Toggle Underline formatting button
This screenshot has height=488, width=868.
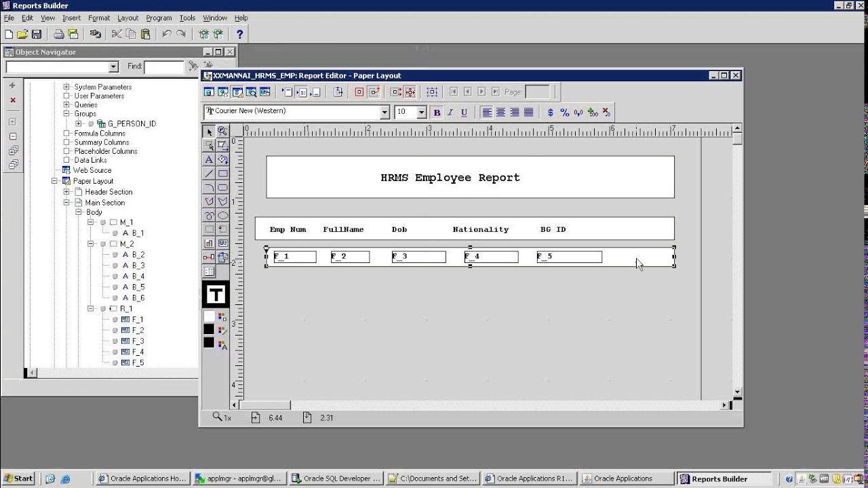464,113
